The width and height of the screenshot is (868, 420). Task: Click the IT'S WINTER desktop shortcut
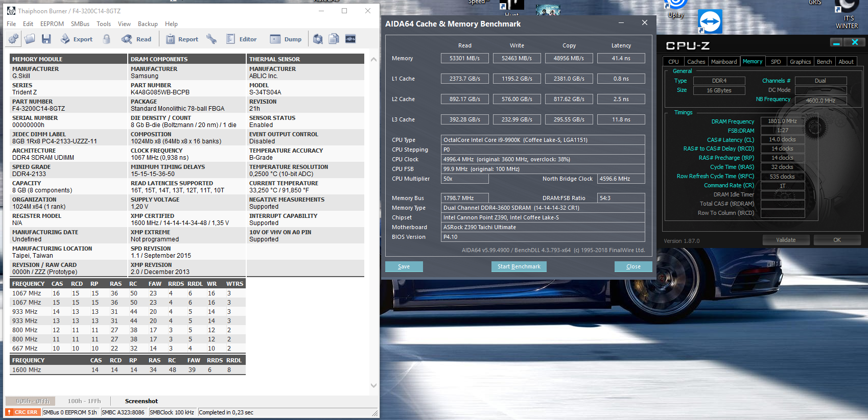847,14
